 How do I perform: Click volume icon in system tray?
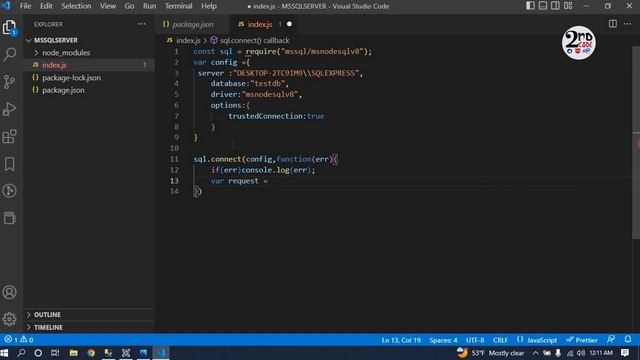coord(581,353)
